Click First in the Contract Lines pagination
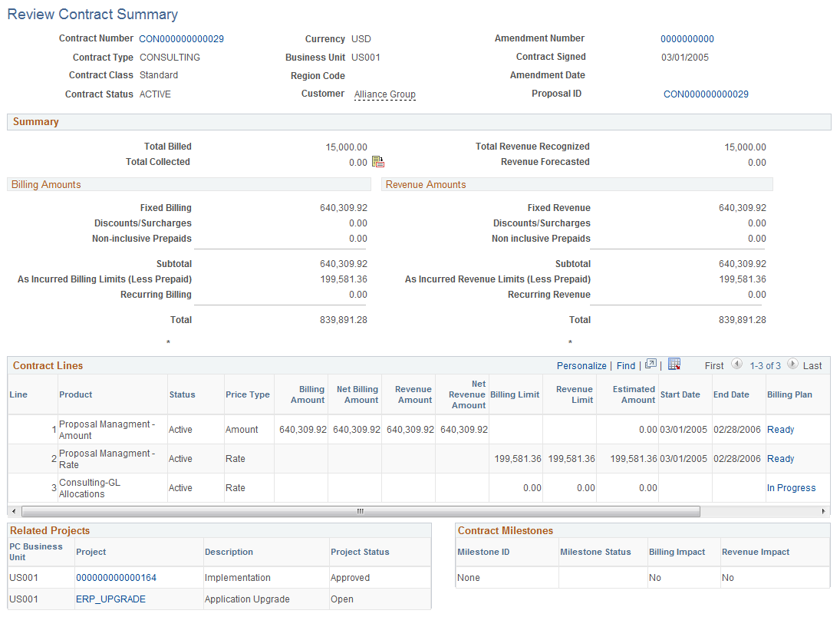 (714, 365)
